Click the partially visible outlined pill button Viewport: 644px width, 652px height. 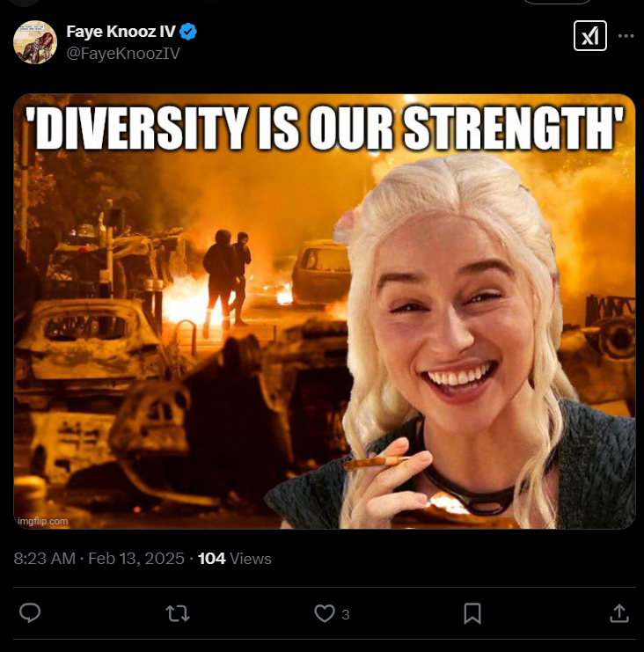[557, 2]
